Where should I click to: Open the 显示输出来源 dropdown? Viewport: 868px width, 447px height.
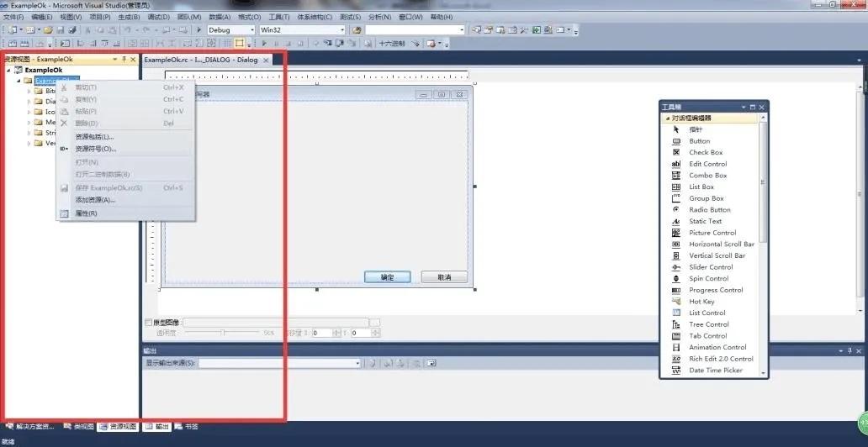279,364
